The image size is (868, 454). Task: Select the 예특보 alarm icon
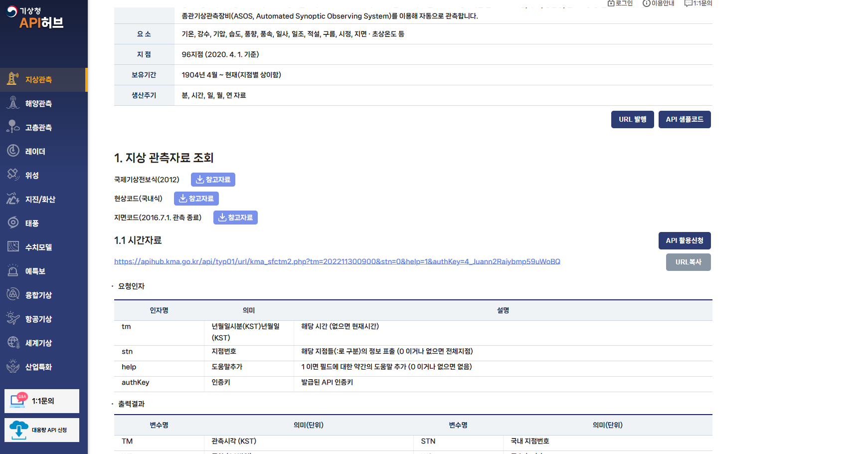13,270
